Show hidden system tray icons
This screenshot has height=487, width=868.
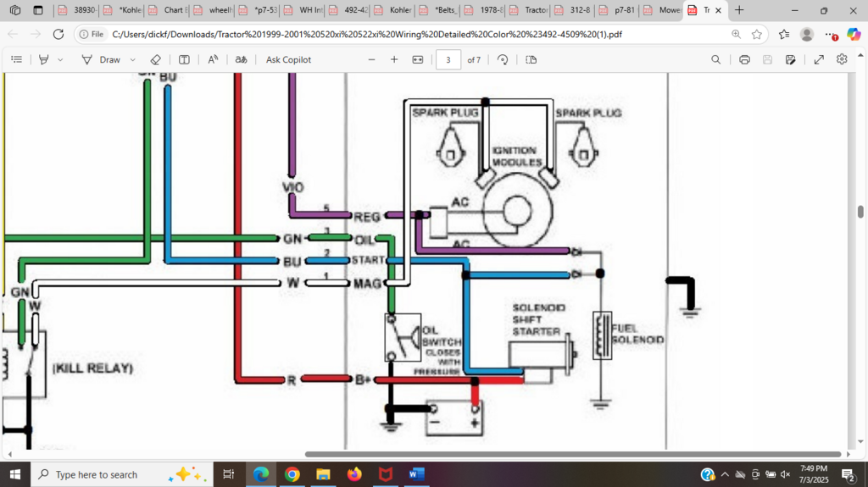pos(725,474)
